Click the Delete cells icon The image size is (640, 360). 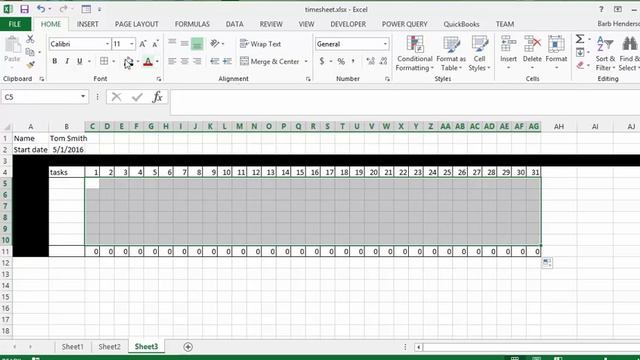click(532, 44)
